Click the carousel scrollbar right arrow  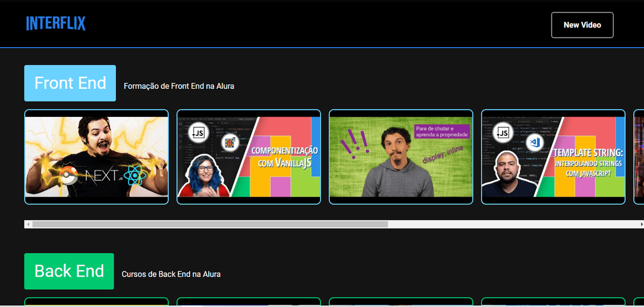pos(642,225)
